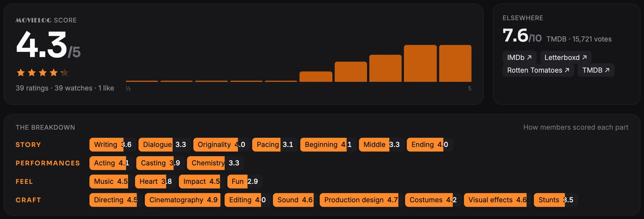This screenshot has width=644, height=219.
Task: Click 'How members scored each part' text
Action: tap(576, 128)
